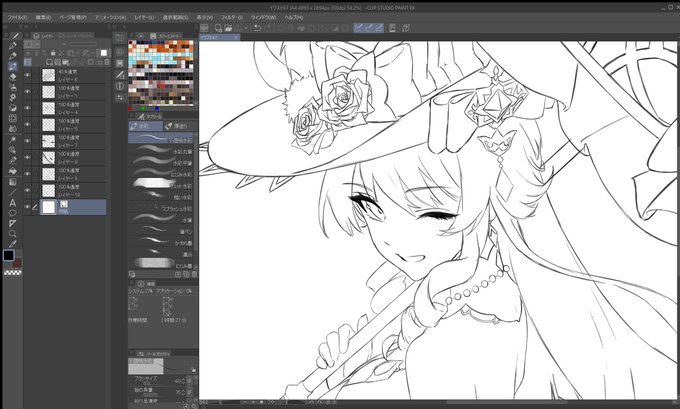Select the pen nib tool
680x409 pixels.
(x=13, y=46)
